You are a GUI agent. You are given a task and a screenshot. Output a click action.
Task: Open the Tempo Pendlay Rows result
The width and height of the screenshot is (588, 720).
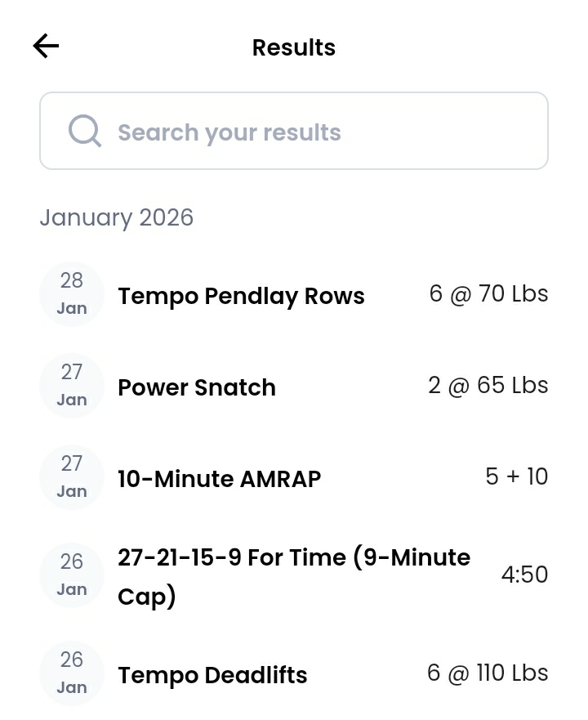click(241, 296)
